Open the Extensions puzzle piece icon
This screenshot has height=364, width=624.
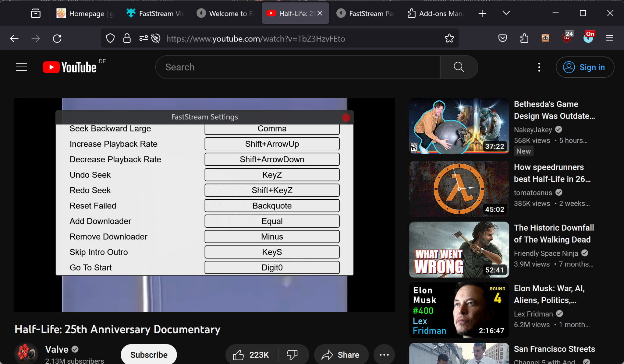[x=524, y=38]
